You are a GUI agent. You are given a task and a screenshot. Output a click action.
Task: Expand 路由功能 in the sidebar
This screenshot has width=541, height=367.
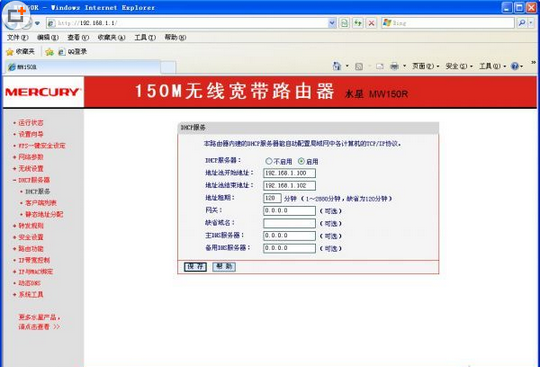pyautogui.click(x=31, y=248)
